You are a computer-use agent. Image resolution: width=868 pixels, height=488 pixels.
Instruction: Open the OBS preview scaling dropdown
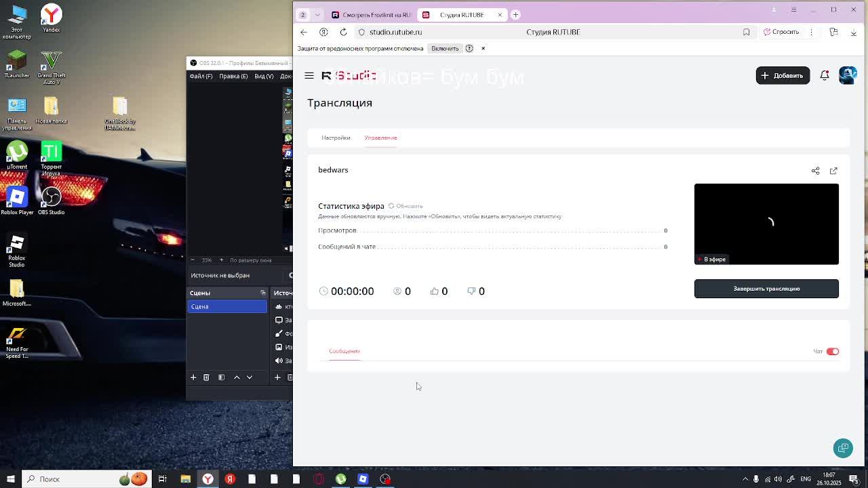[251, 260]
